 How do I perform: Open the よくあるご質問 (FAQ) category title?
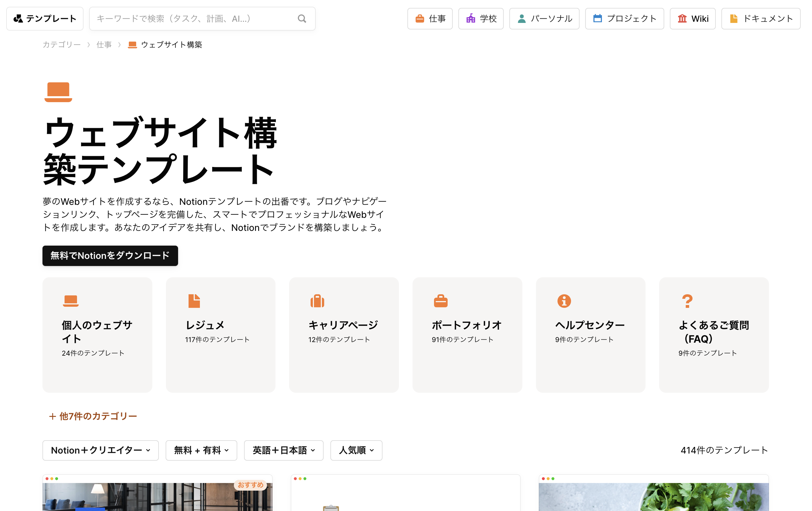[714, 332]
